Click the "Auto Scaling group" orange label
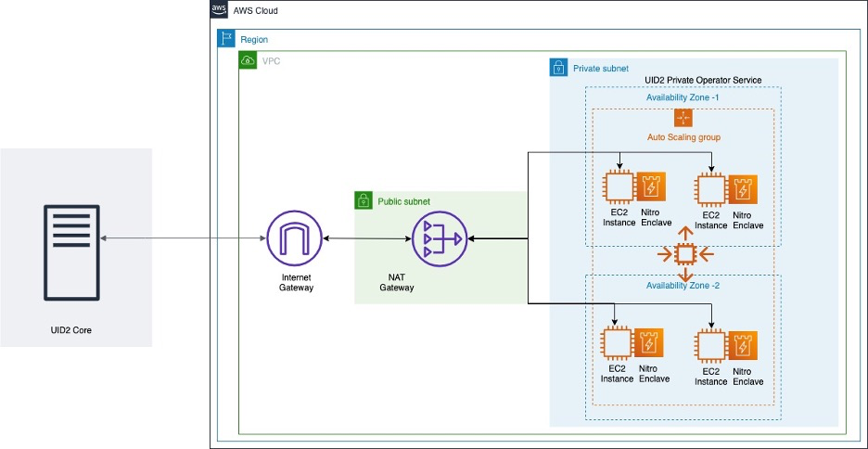Image resolution: width=868 pixels, height=449 pixels. (x=683, y=136)
